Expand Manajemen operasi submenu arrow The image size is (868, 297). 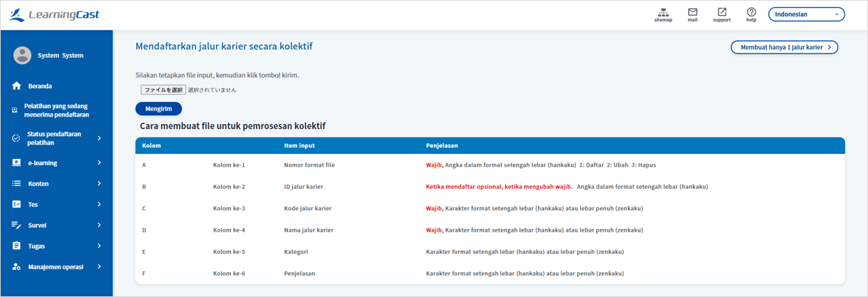point(99,266)
